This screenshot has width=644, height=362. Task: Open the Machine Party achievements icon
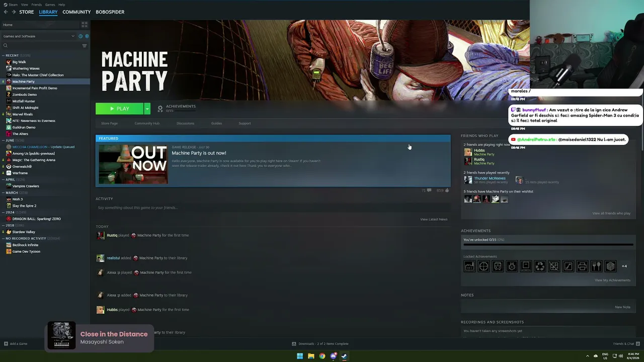[160, 108]
